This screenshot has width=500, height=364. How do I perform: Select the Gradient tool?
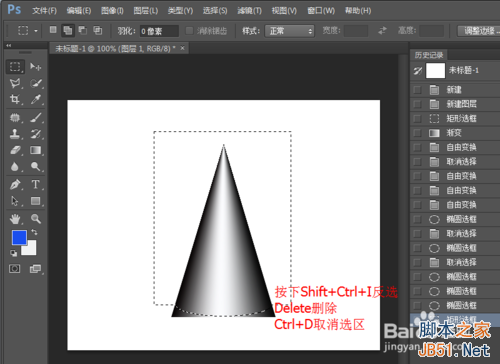36,150
